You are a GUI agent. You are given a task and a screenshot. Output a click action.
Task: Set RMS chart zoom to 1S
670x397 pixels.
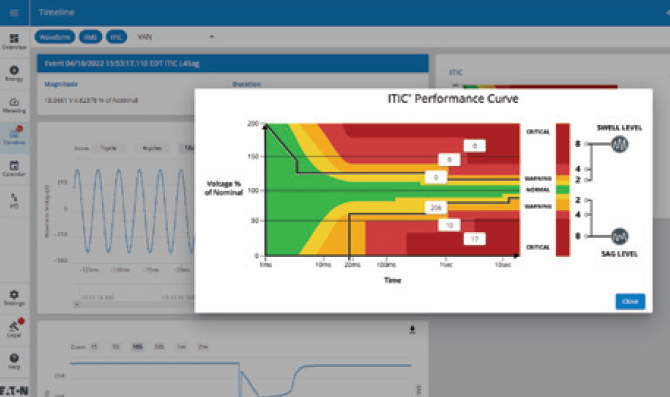tap(94, 347)
